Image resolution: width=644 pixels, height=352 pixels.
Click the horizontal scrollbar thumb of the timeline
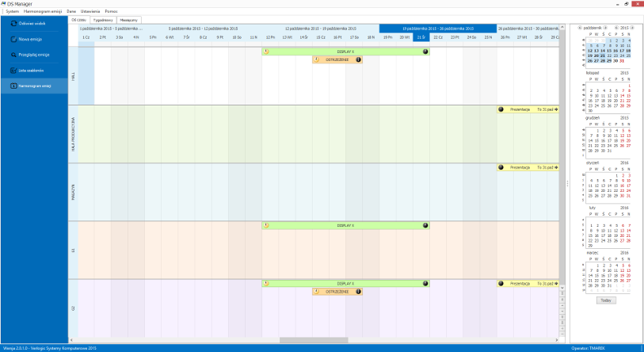[309, 340]
